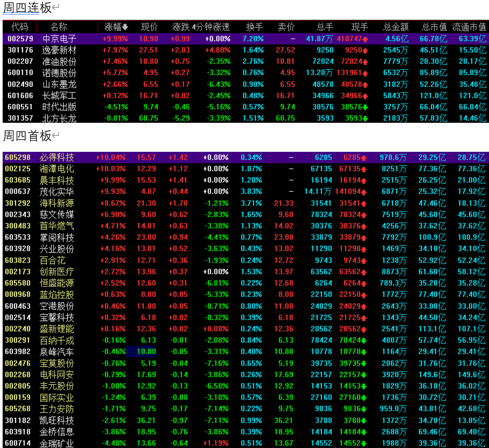Select stock name 金瑞矿业

click(x=57, y=443)
